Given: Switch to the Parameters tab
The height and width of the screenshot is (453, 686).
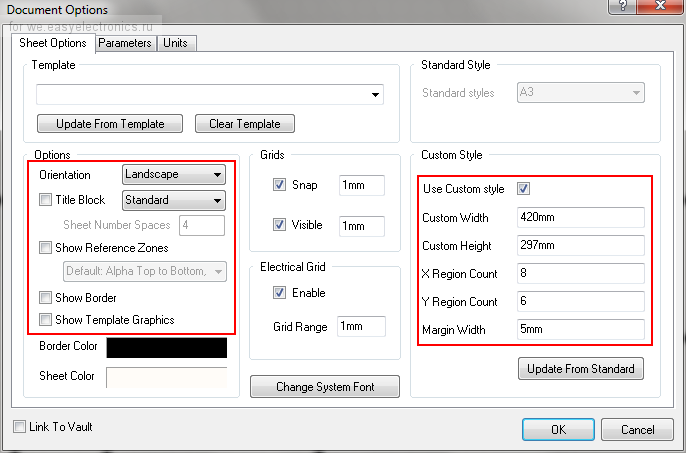Looking at the screenshot, I should (125, 43).
